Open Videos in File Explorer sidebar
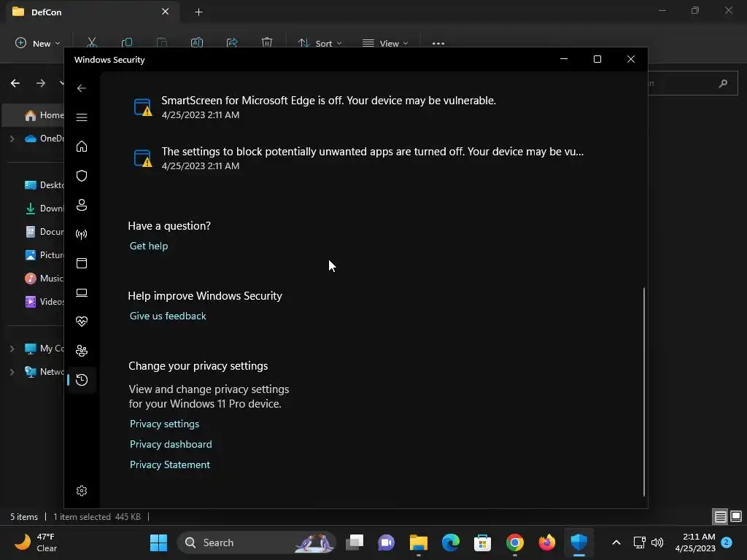Screen dimensions: 747x560 (44, 301)
